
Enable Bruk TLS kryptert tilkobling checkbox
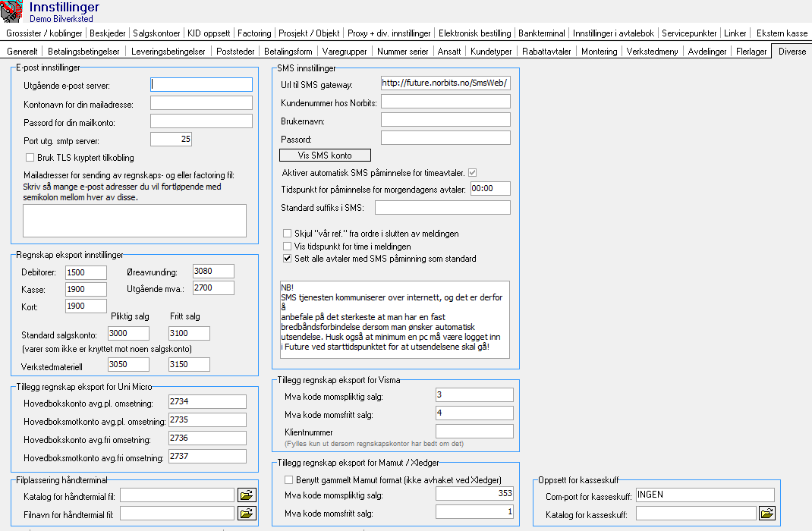[30, 158]
